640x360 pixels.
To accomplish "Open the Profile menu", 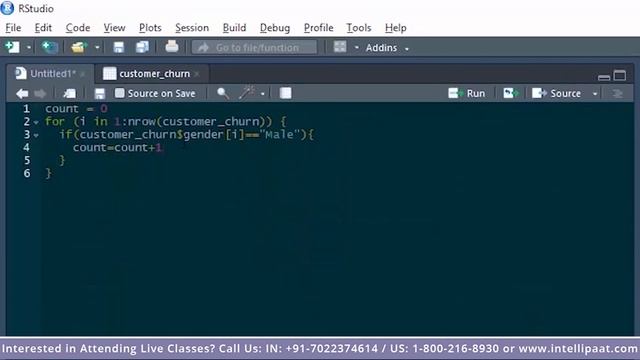I will coord(318,28).
